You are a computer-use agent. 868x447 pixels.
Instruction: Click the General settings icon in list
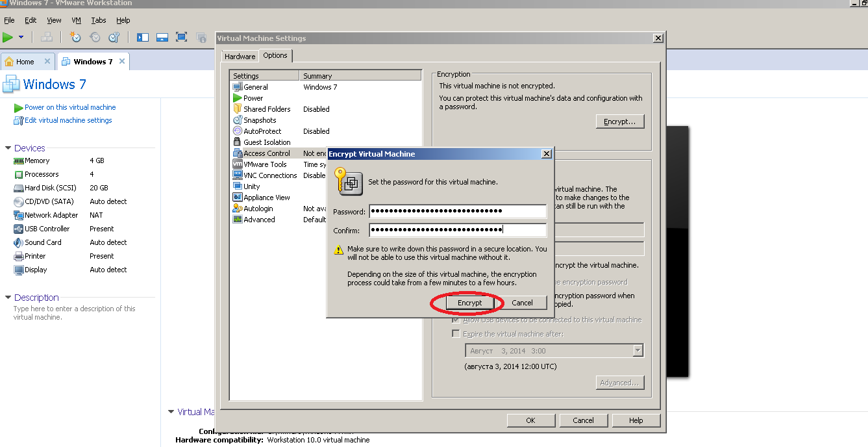237,87
